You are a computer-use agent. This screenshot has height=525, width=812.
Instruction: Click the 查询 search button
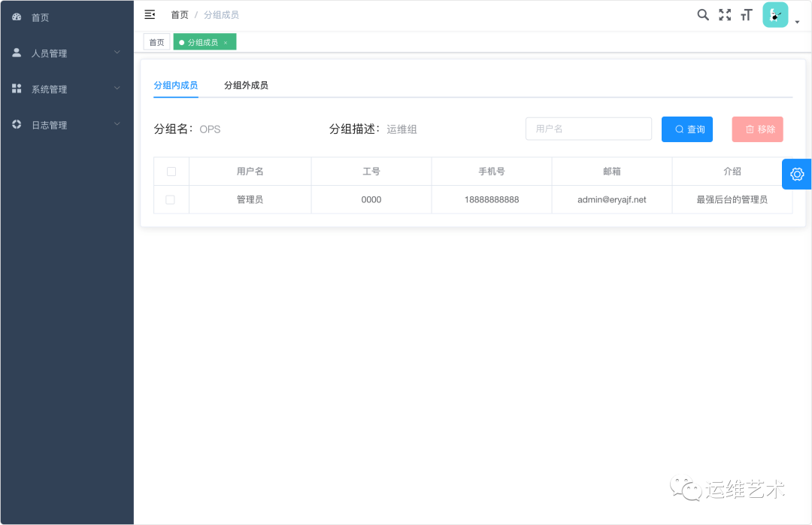tap(686, 129)
